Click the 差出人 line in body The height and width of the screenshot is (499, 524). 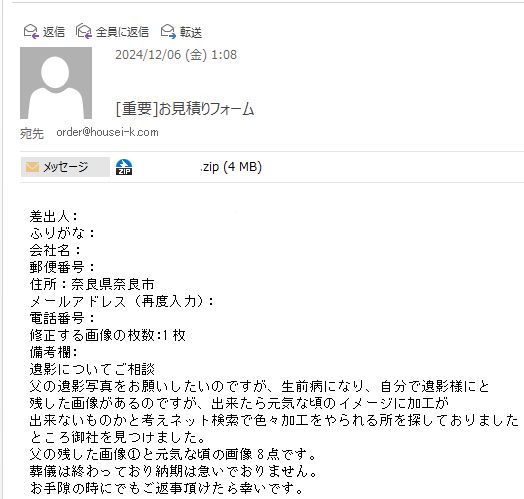click(x=53, y=217)
